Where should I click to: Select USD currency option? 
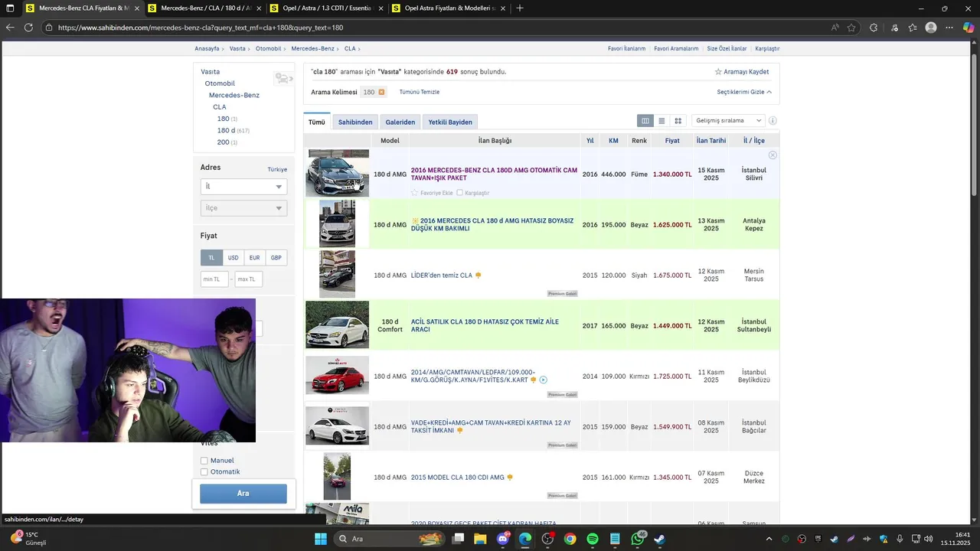click(233, 258)
